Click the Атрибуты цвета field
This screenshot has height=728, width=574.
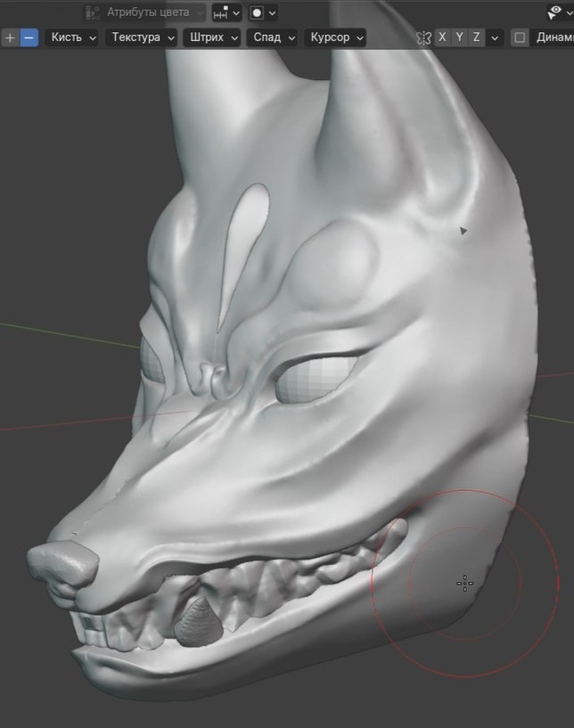(x=144, y=12)
